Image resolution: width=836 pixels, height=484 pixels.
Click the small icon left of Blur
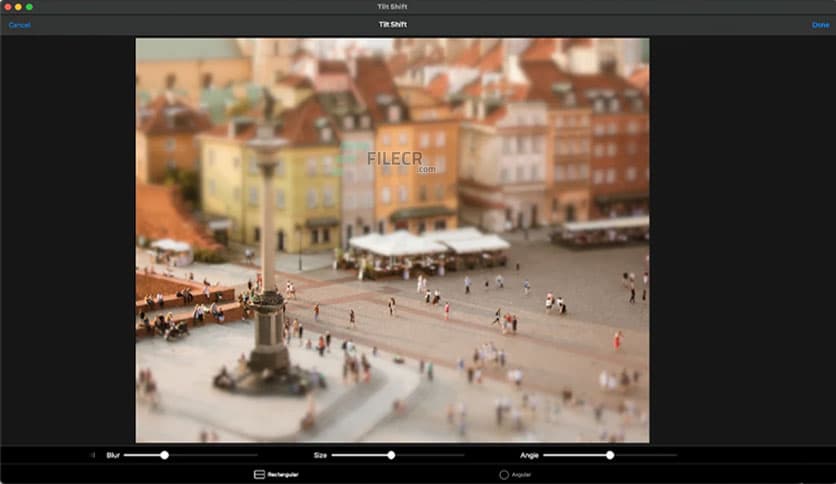pyautogui.click(x=93, y=455)
